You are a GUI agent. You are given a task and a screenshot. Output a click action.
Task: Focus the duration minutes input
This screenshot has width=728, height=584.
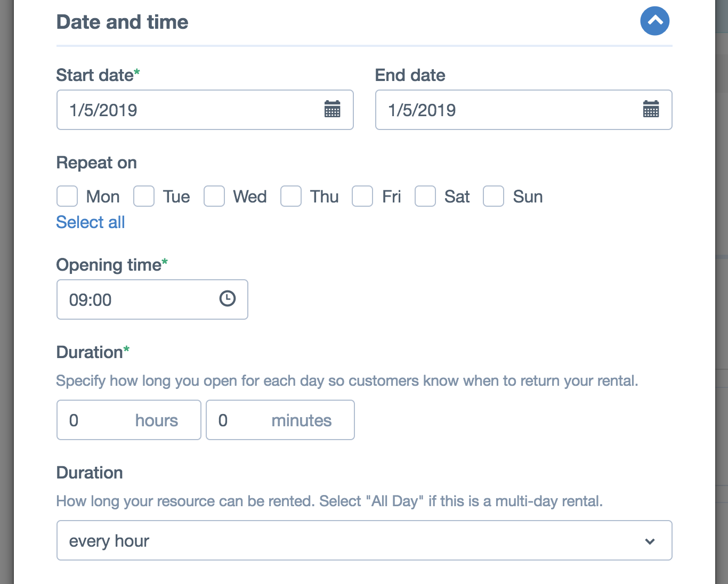click(280, 420)
